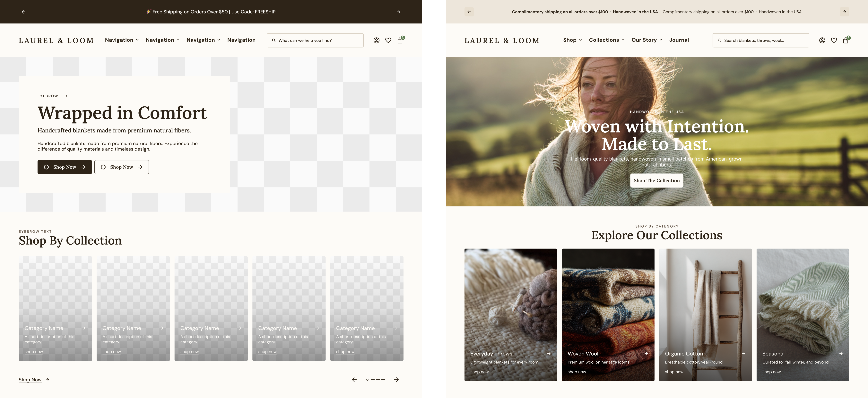Screen dimensions: 868x398
Task: Expand the Shop navigation dropdown
Action: click(572, 40)
